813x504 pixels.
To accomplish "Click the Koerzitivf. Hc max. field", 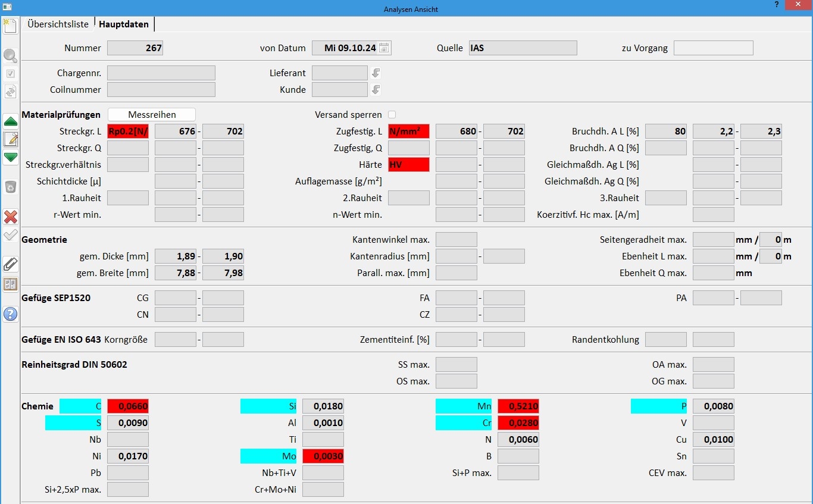I will coord(714,215).
